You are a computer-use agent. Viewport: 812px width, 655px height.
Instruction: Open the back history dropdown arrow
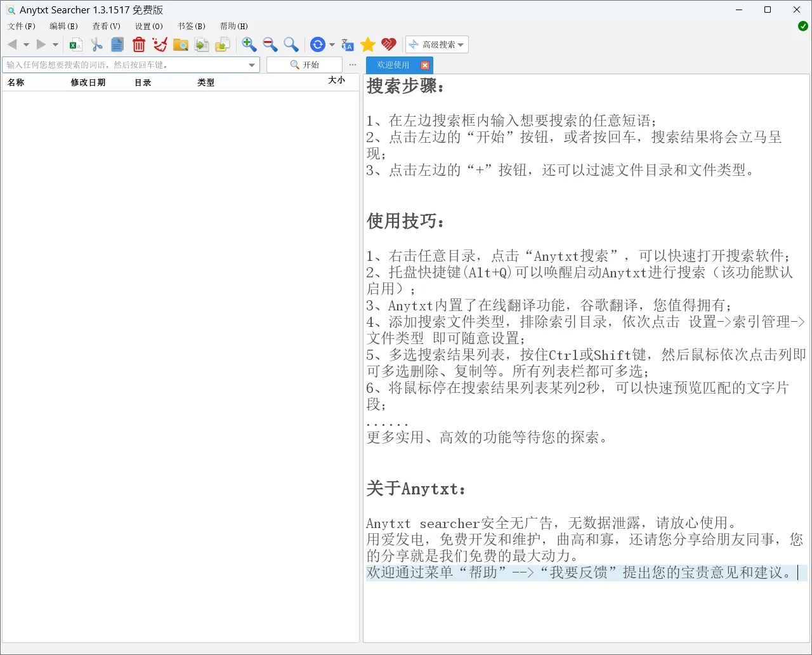[x=26, y=44]
